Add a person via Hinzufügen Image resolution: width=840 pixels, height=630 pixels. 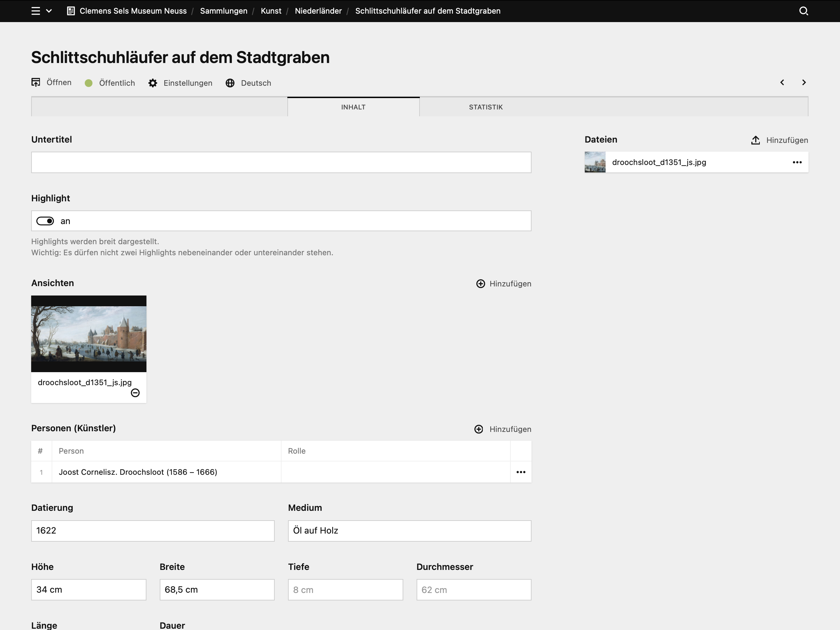coord(503,429)
